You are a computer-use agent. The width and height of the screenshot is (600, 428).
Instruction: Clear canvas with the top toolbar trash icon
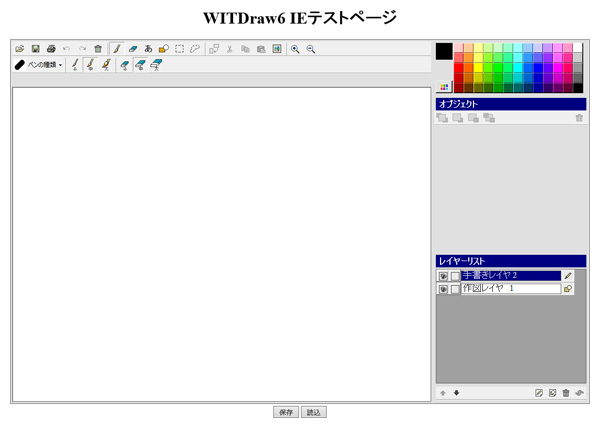click(98, 49)
